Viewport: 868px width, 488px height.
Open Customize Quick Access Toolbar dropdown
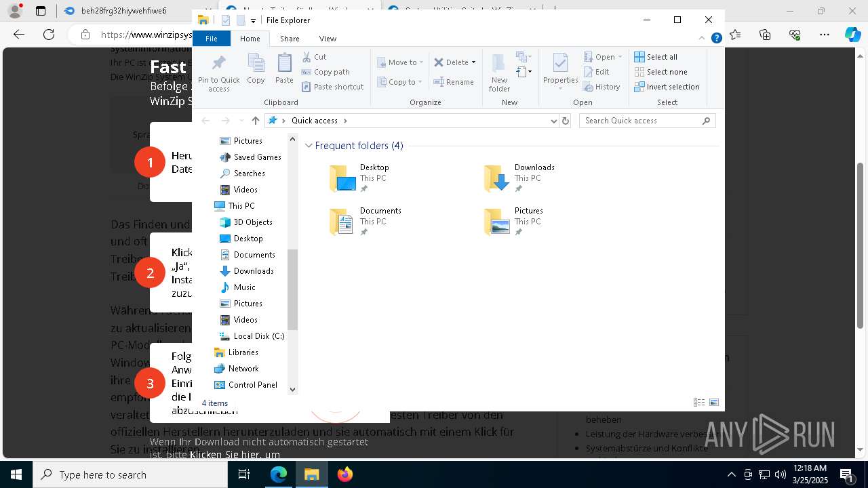tap(253, 21)
